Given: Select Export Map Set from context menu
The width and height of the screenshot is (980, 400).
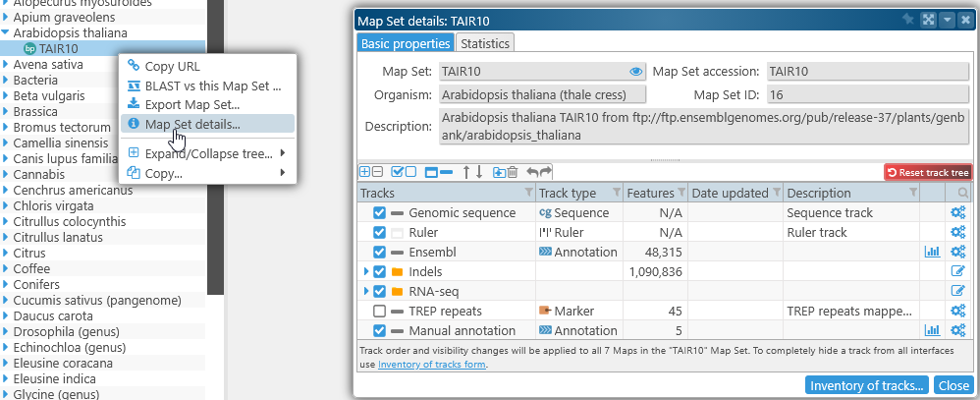Looking at the screenshot, I should (x=192, y=104).
